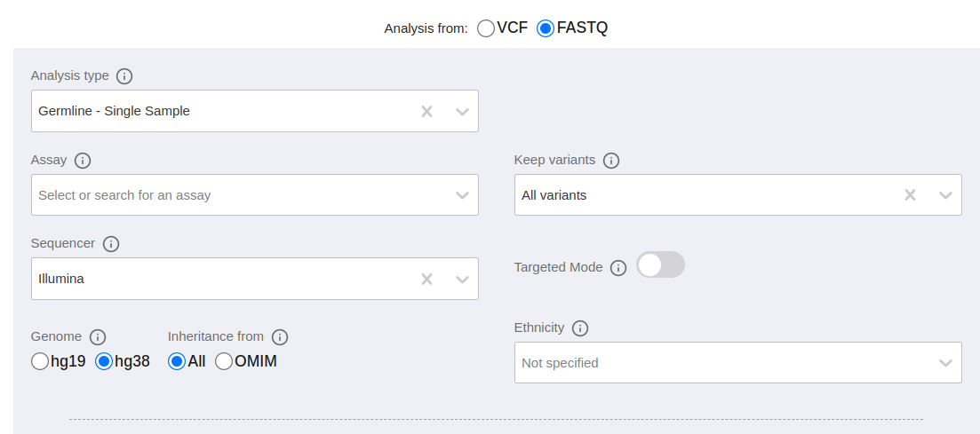Choose the hg19 genome option

coord(40,361)
